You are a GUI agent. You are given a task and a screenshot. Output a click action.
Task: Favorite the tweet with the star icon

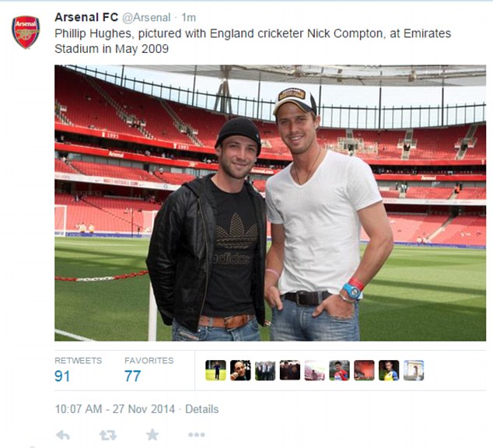coord(152,435)
